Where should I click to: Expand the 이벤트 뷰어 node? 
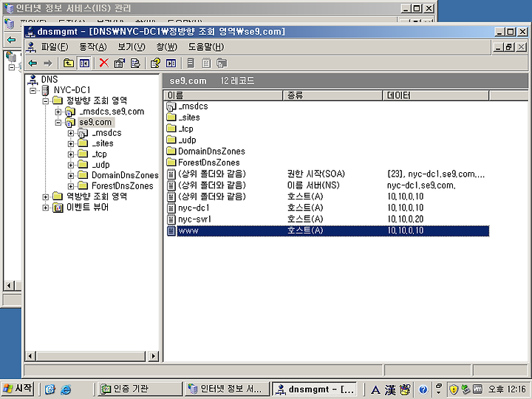tap(46, 208)
